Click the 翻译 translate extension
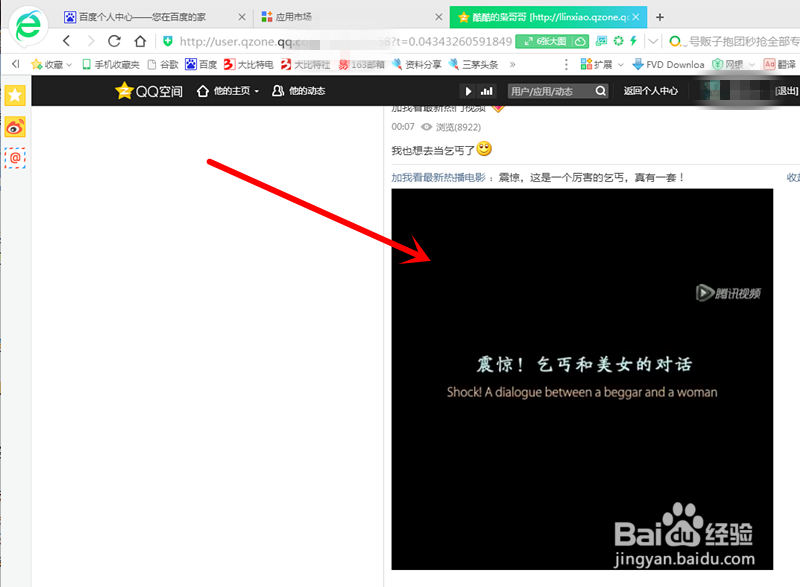800x587 pixels. pyautogui.click(x=780, y=64)
